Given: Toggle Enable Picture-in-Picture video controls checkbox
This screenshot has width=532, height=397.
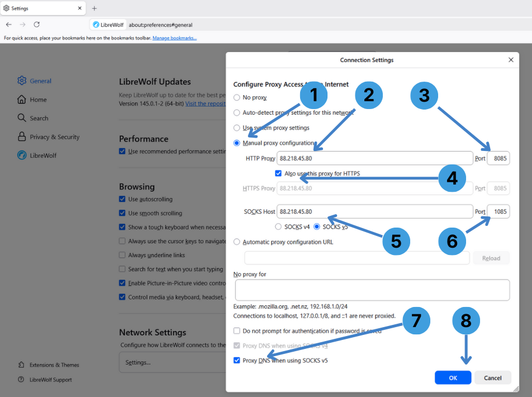Looking at the screenshot, I should click(x=122, y=283).
